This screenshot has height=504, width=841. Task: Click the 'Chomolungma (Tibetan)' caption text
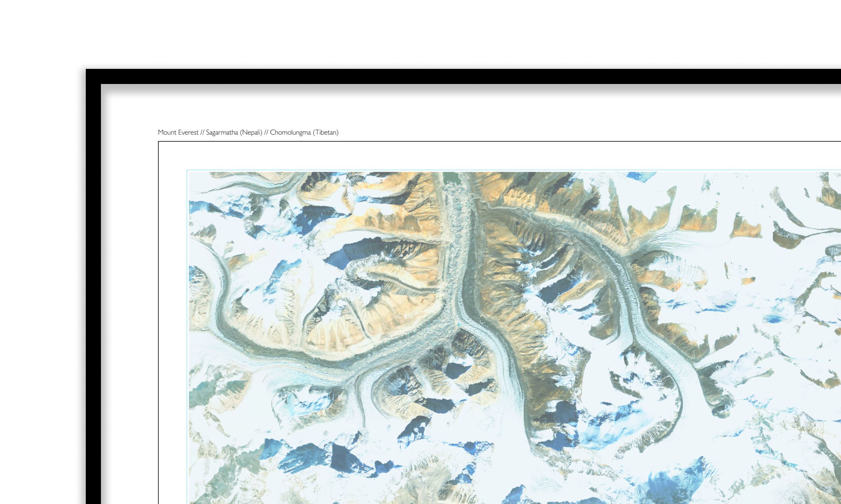(x=304, y=132)
